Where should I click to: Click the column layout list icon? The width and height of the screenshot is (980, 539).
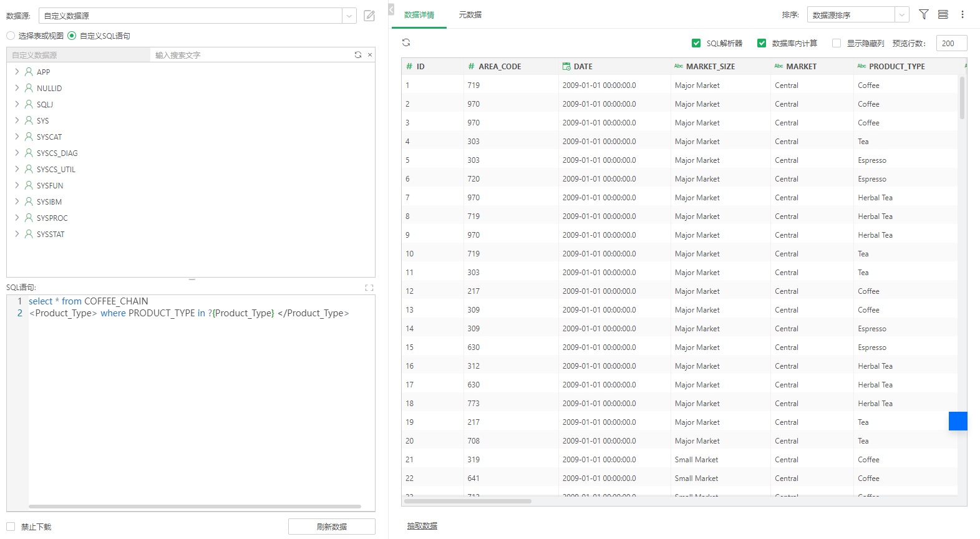click(943, 14)
